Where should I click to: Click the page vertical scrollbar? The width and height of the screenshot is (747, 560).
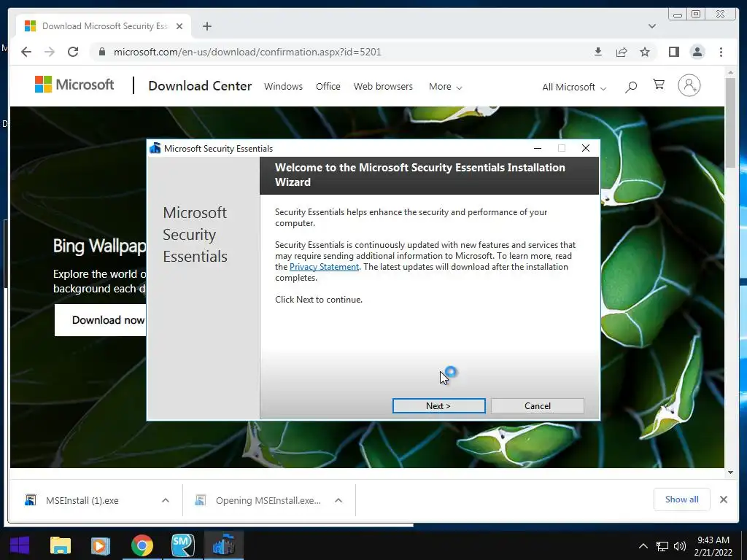tap(730, 122)
